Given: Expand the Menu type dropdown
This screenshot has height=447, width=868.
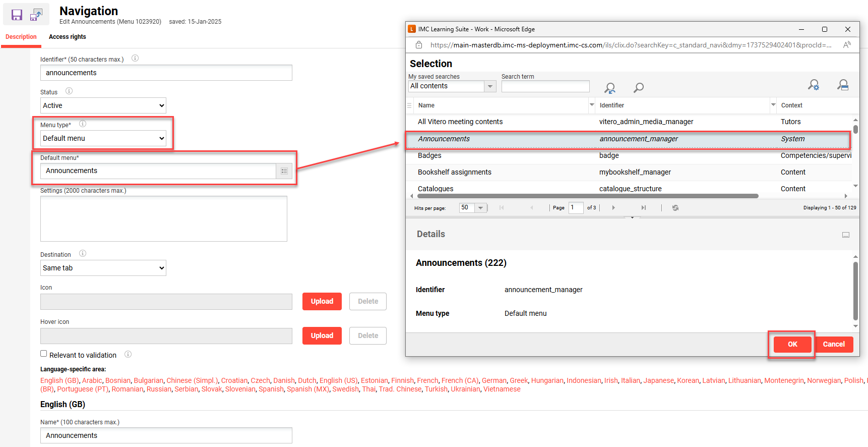Looking at the screenshot, I should [x=103, y=138].
